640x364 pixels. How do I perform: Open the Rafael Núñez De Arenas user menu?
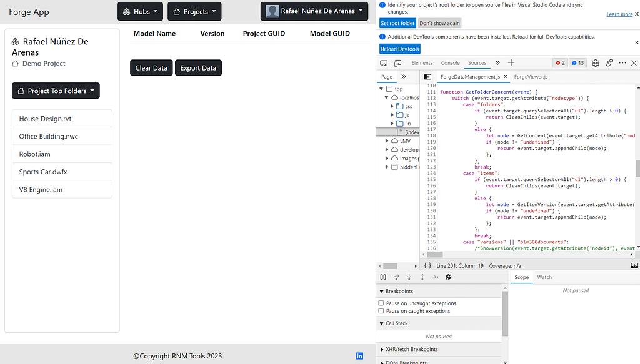[314, 11]
